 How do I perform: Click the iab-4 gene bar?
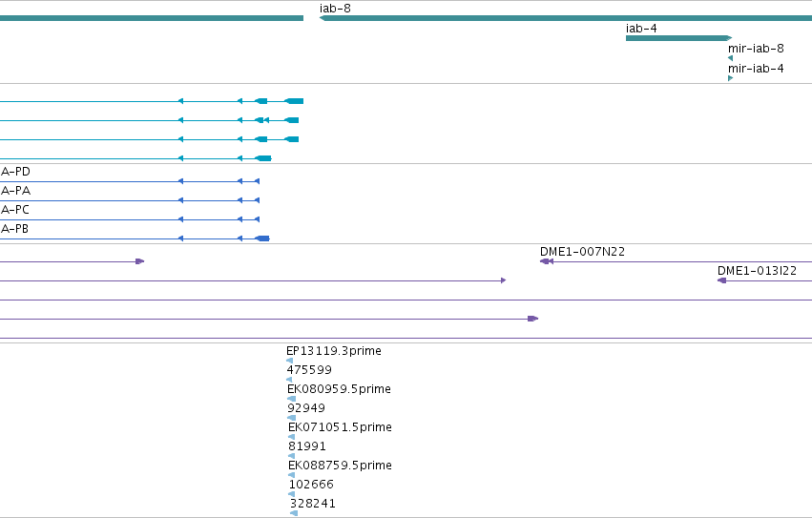click(x=678, y=38)
